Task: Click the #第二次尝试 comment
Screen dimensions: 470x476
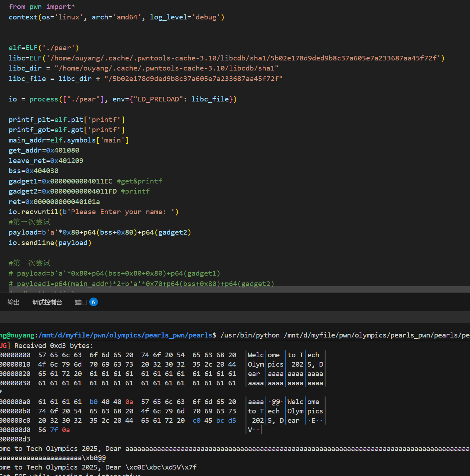Action: coord(30,263)
